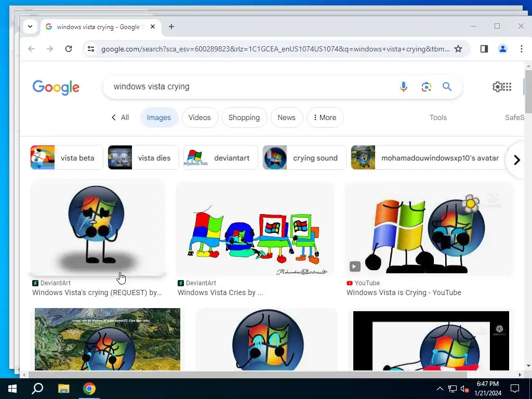Click the play badge on the YouTube thumbnail
The width and height of the screenshot is (532, 399).
[354, 267]
